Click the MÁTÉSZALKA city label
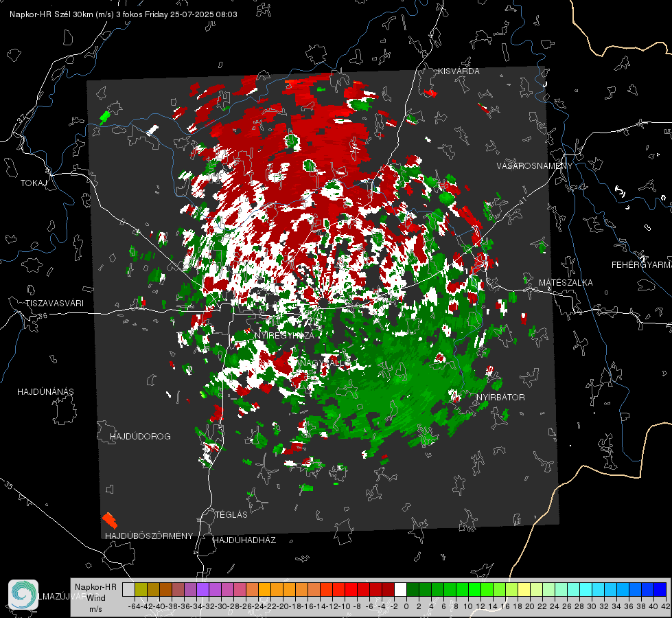 pyautogui.click(x=566, y=283)
